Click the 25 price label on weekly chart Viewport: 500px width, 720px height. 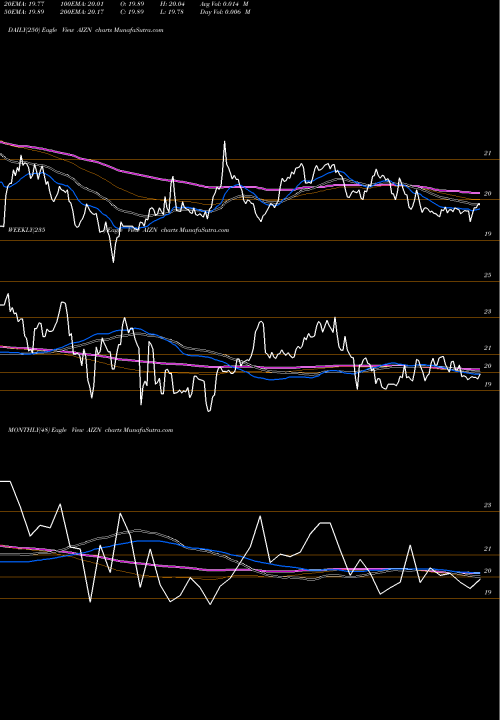click(x=488, y=275)
